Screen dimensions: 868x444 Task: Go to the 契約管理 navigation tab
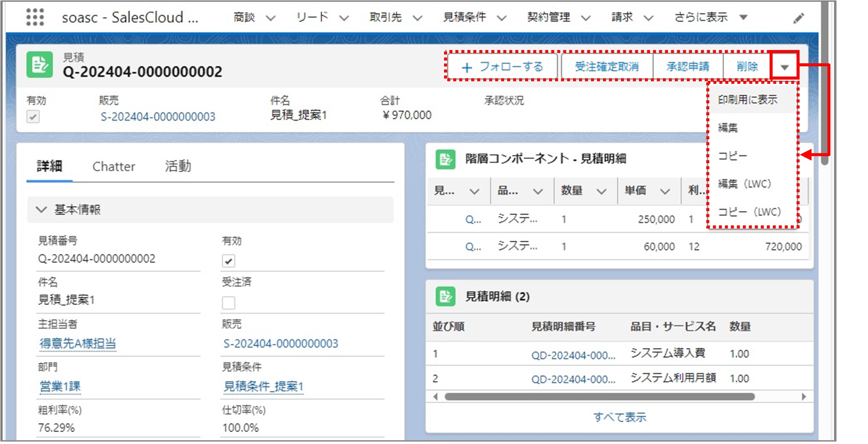point(548,17)
